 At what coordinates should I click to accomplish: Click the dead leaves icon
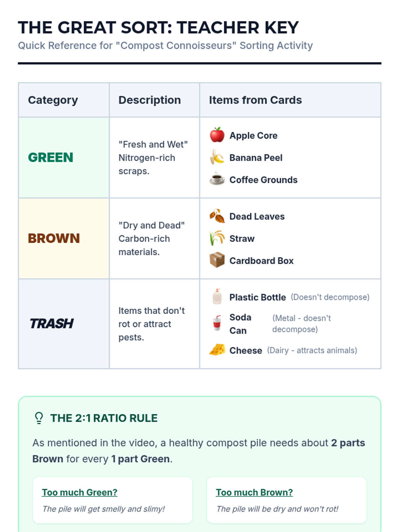217,216
